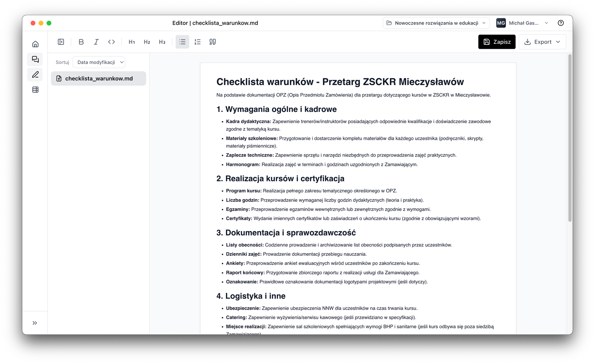595x364 pixels.
Task: Toggle bulleted list formatting
Action: pyautogui.click(x=182, y=42)
